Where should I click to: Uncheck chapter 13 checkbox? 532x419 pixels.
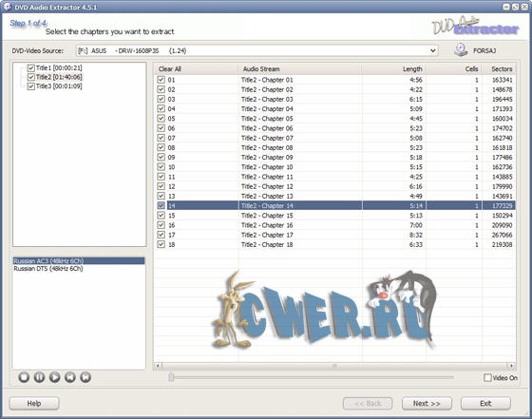pyautogui.click(x=161, y=196)
